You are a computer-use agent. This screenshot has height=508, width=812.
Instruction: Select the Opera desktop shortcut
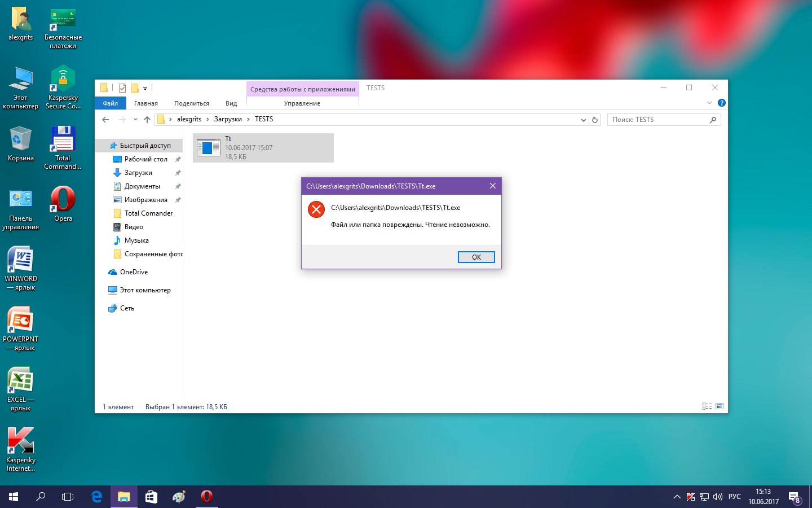coord(63,204)
